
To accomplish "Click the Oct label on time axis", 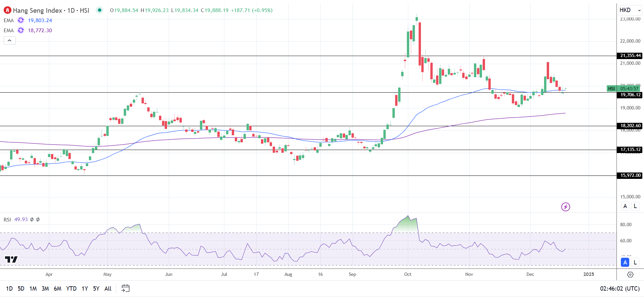I will click(408, 274).
